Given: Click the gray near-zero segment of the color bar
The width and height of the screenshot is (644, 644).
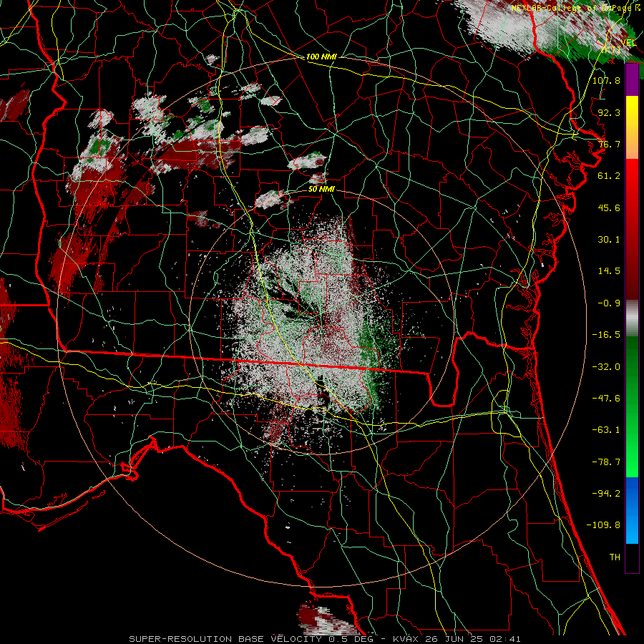Looking at the screenshot, I should point(632,318).
